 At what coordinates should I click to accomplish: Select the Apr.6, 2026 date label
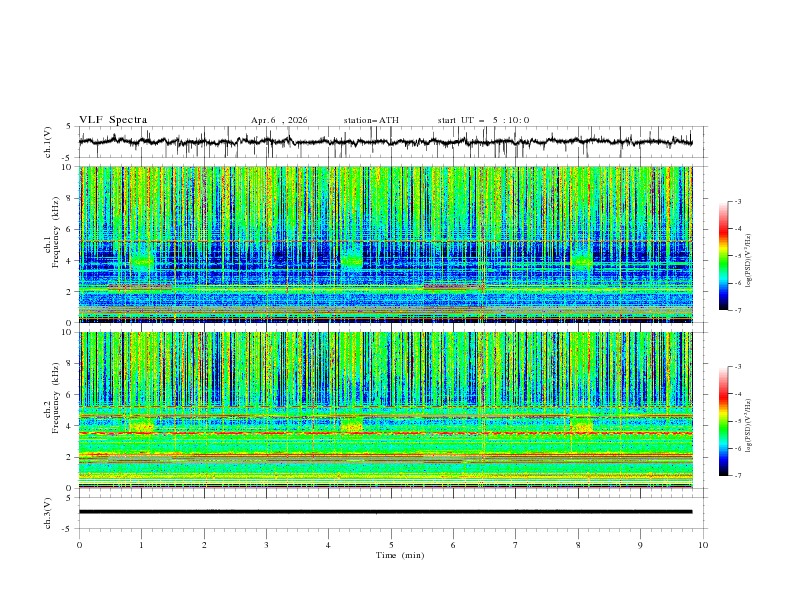[x=279, y=120]
